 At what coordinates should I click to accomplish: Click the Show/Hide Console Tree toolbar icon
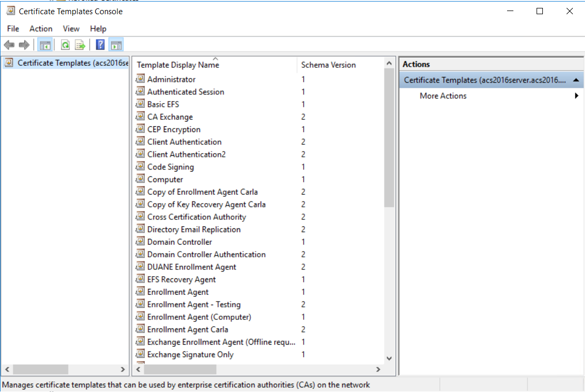(45, 45)
